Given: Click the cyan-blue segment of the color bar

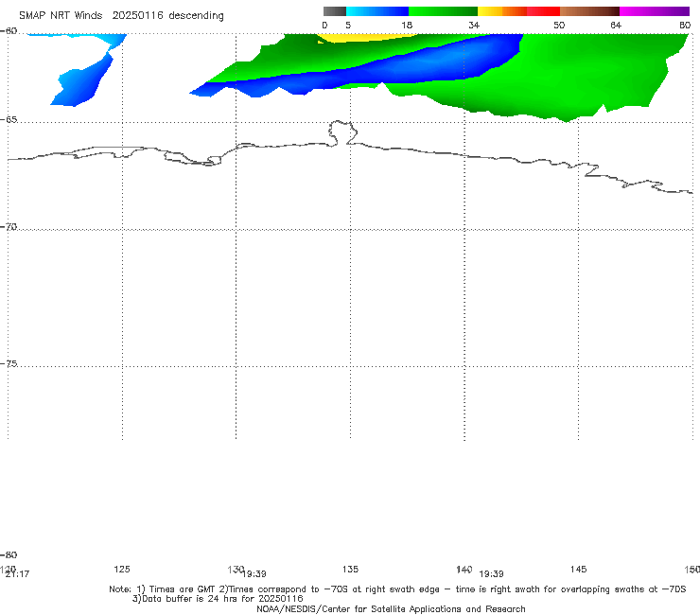Looking at the screenshot, I should [377, 11].
